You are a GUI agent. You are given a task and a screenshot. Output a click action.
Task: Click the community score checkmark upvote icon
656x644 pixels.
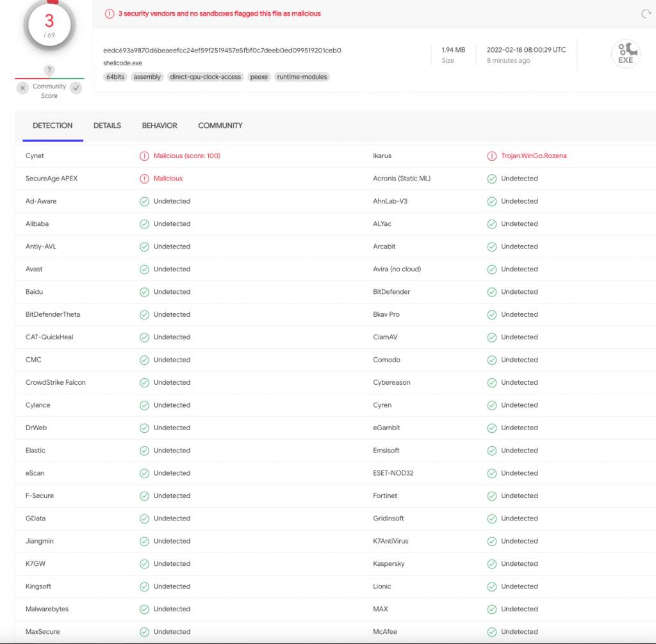[x=76, y=88]
